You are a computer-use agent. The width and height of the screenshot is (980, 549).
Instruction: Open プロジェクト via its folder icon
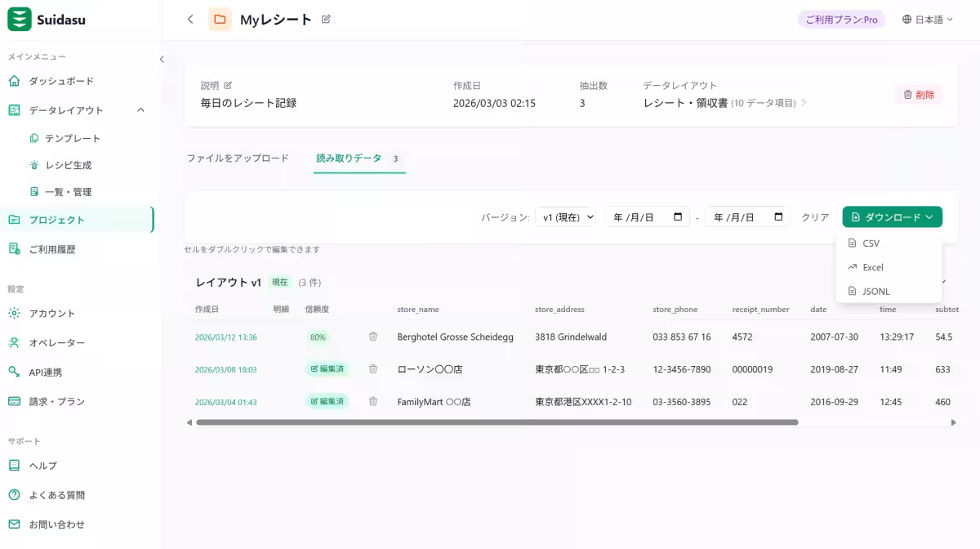[14, 220]
